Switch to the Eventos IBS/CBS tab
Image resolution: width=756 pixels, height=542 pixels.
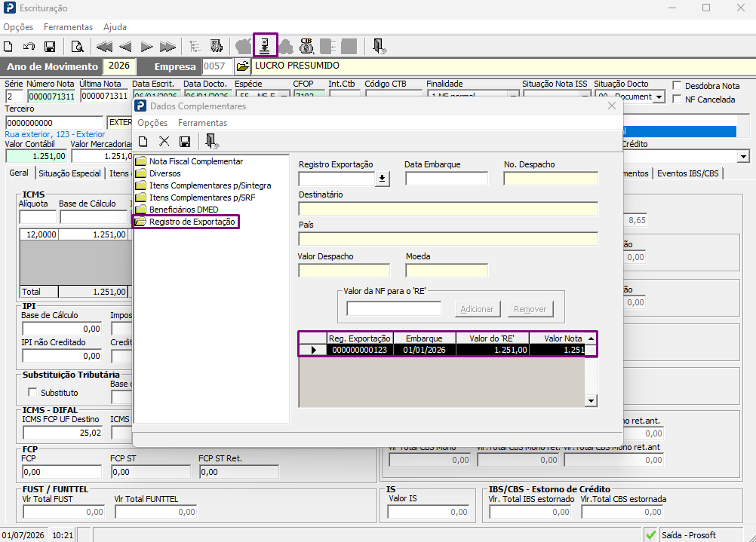click(687, 173)
